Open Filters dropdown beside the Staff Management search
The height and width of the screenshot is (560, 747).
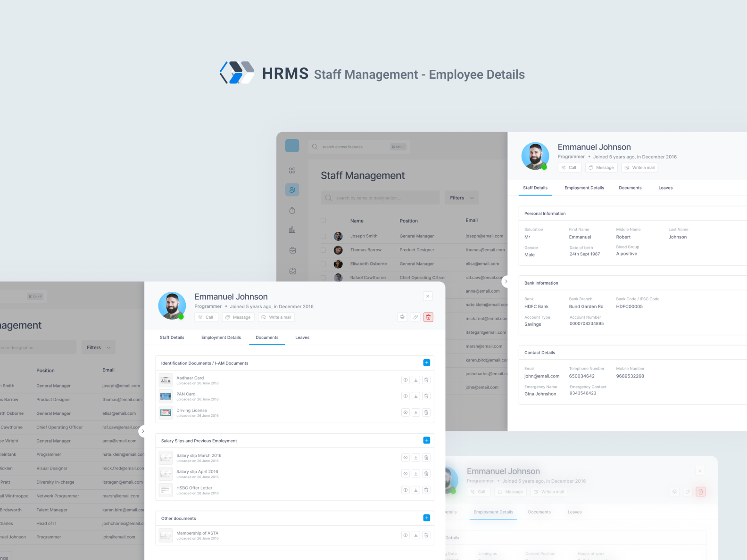tap(462, 198)
